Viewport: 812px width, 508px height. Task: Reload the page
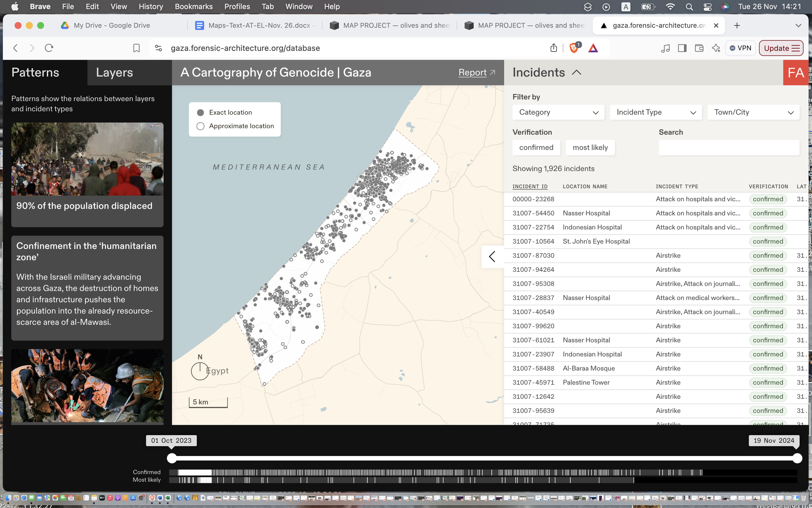click(49, 48)
